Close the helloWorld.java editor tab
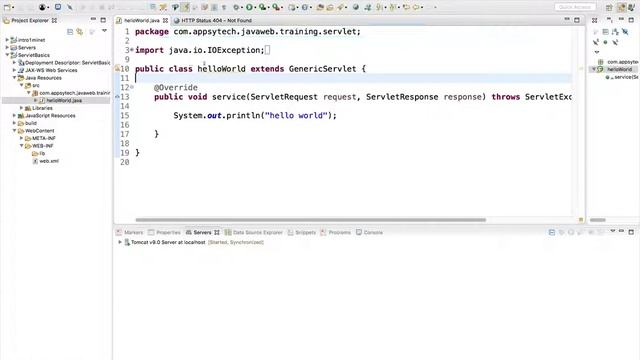Screen dimensions: 640x360 pyautogui.click(x=165, y=20)
